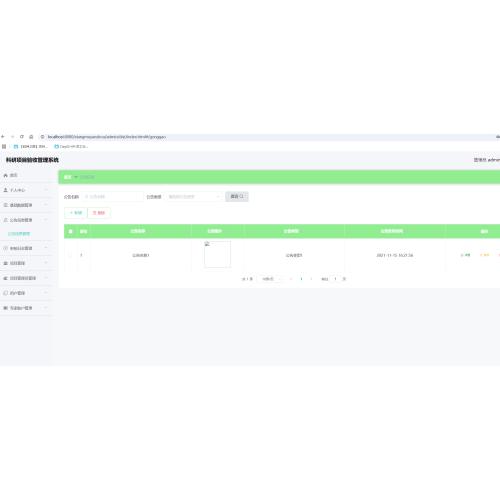Viewport: 500px width, 500px height.
Task: Open the 首页 home icon in sidebar
Action: pos(5,175)
